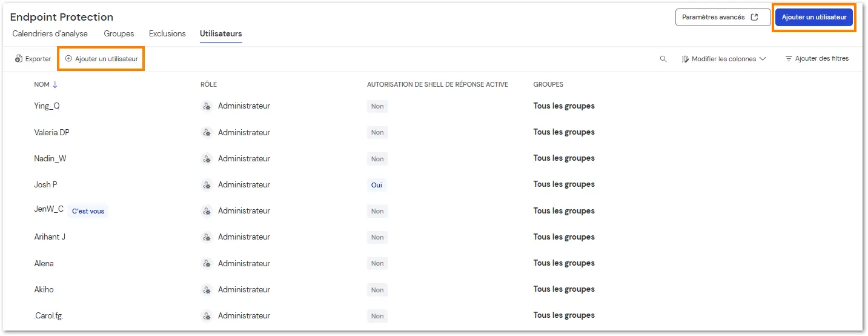Switch to the Groupes tab
Image resolution: width=868 pixels, height=336 pixels.
click(119, 33)
